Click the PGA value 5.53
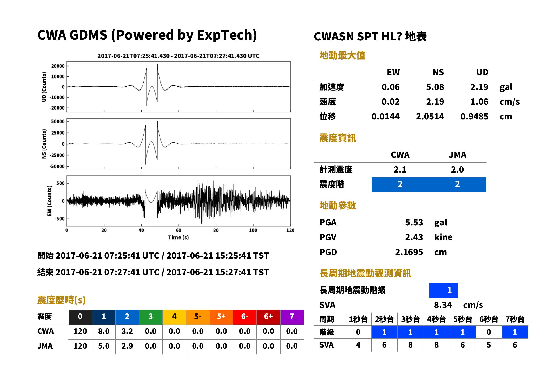 click(414, 222)
